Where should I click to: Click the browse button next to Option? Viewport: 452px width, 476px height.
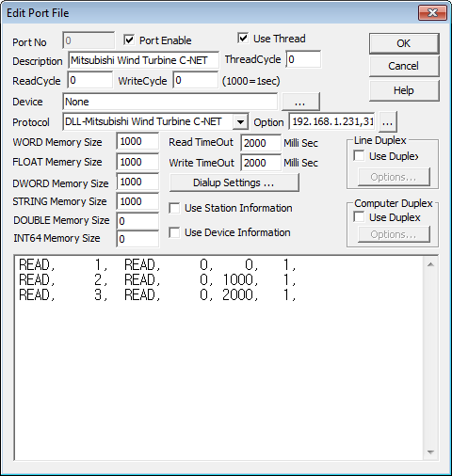(x=388, y=121)
